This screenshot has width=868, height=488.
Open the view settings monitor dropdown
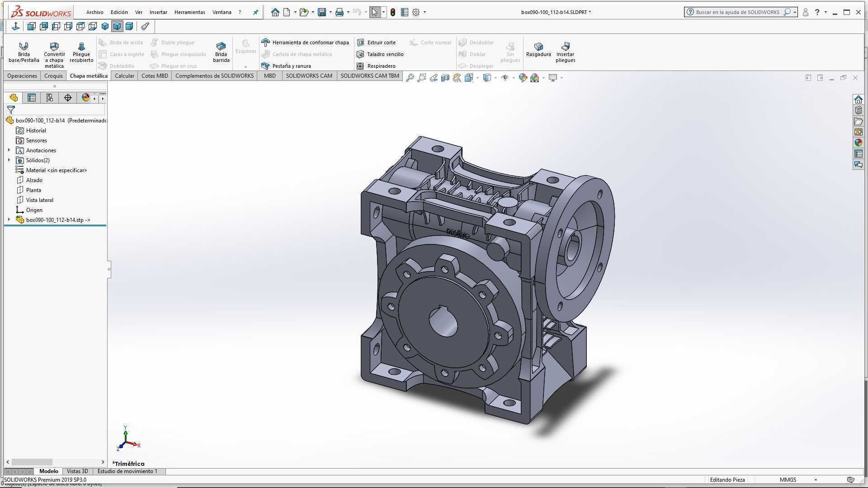[x=561, y=78]
